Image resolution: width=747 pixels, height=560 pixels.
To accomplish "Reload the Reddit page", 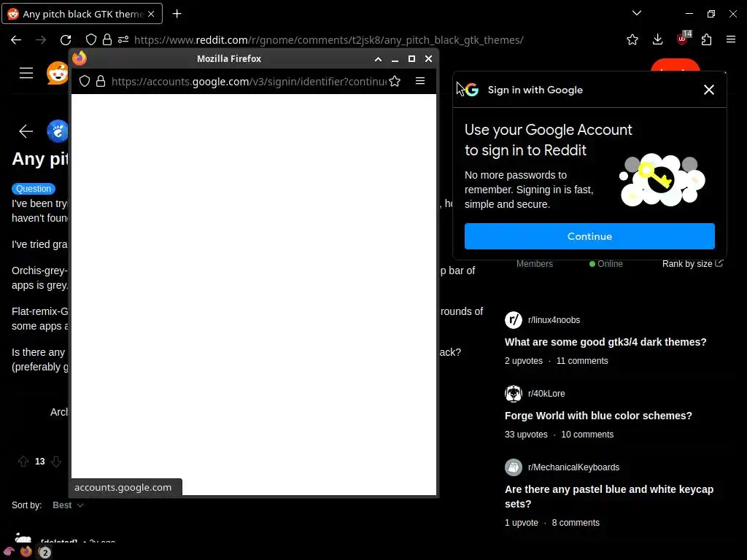I will tap(66, 40).
